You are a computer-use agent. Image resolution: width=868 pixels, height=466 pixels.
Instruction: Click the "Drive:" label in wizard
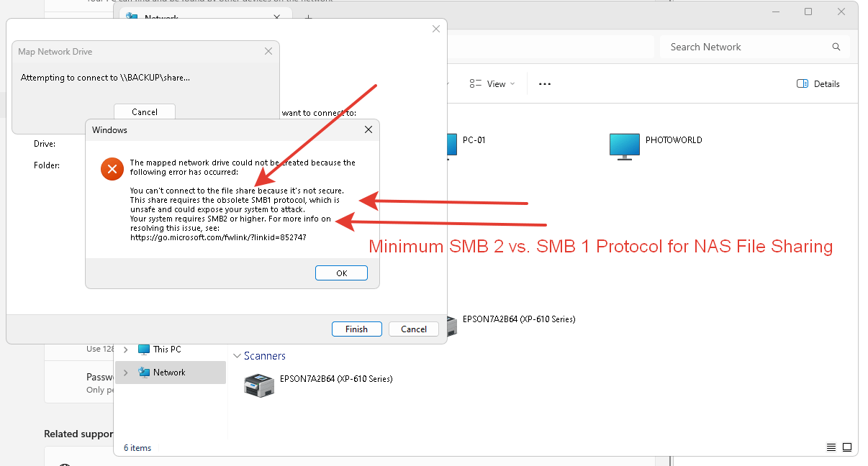click(45, 144)
